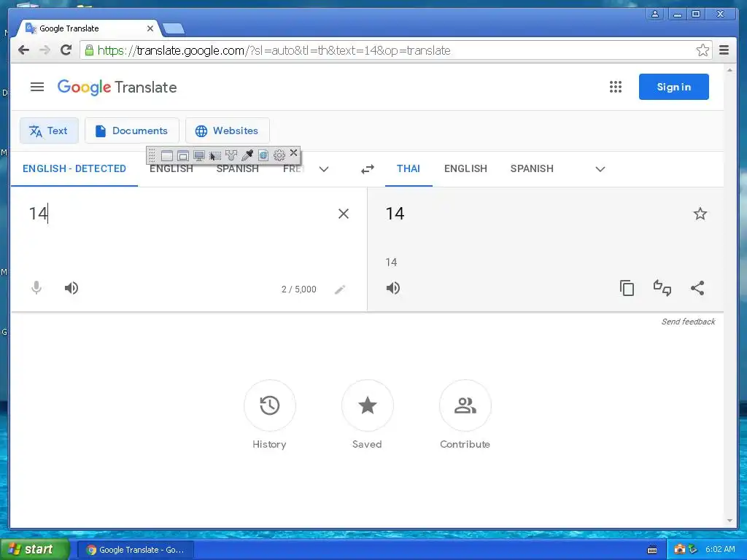This screenshot has width=747, height=560.
Task: Capture active window from floating toolbar
Action: (167, 156)
